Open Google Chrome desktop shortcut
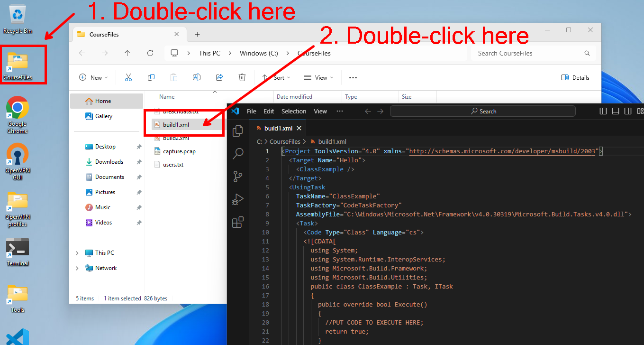This screenshot has height=345, width=644. [x=18, y=114]
